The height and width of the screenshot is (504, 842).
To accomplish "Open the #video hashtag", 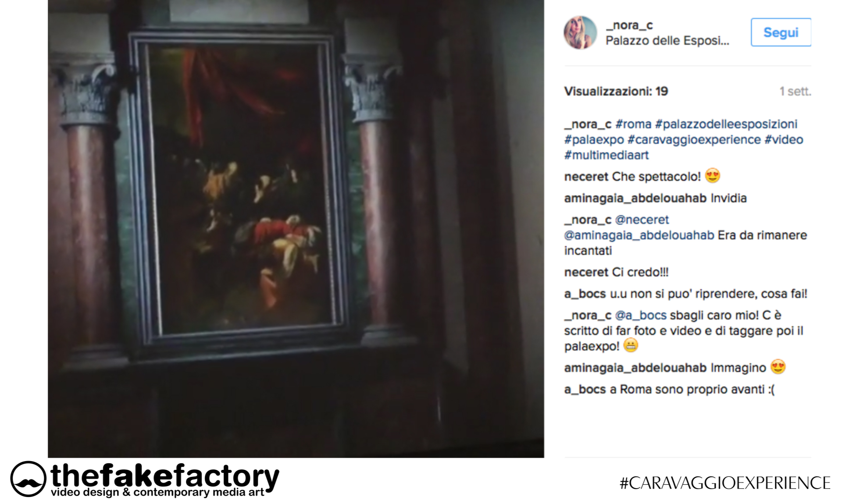I will [x=784, y=140].
